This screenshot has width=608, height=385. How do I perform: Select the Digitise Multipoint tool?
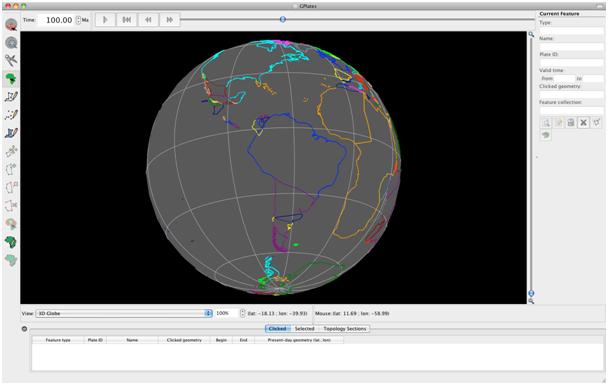coord(11,115)
